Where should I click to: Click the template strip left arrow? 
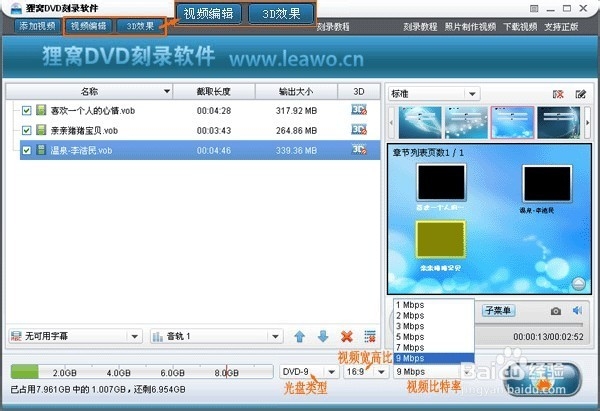point(391,122)
